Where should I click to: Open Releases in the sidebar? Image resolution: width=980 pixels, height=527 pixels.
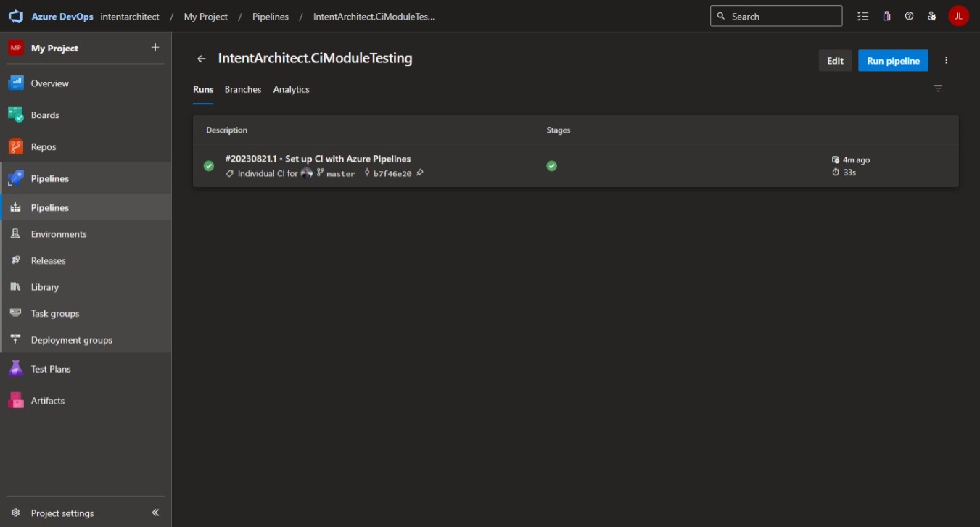pos(86,260)
